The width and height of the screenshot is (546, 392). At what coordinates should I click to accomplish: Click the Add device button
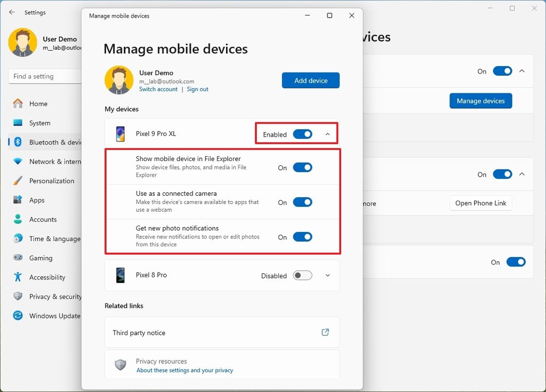point(310,80)
